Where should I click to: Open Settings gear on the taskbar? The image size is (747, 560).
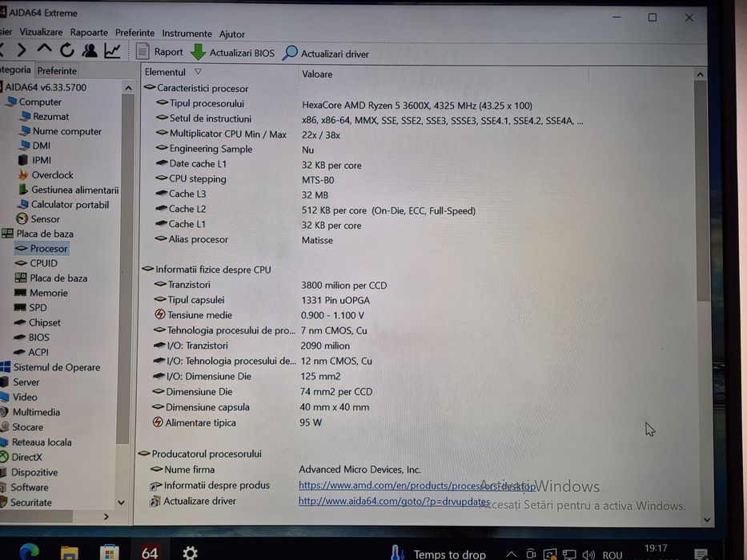190,552
